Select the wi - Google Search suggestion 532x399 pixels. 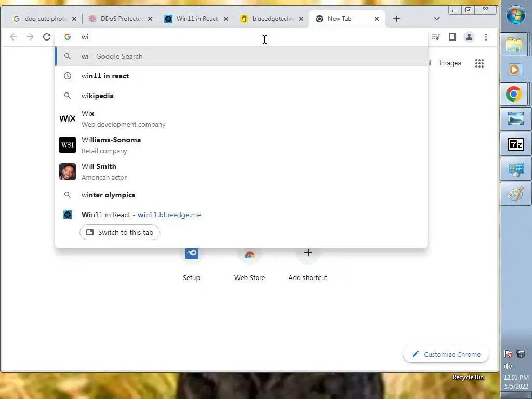tap(241, 56)
